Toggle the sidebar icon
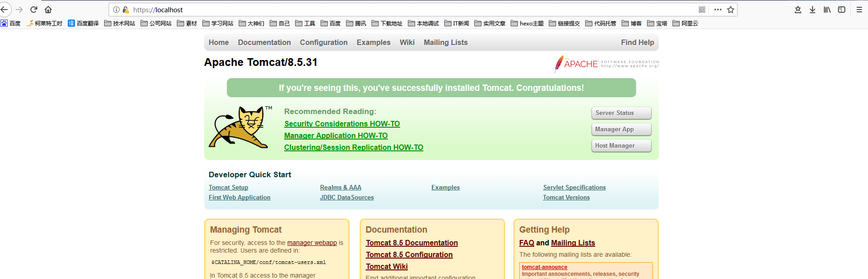This screenshot has height=279, width=868. coord(842,10)
